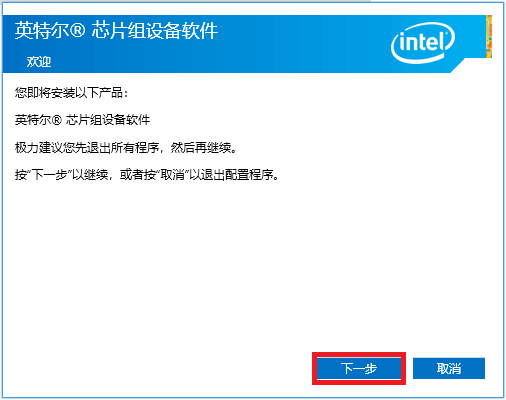This screenshot has width=506, height=400.
Task: Click the quoted 取消 in the instruction text
Action: pos(172,174)
